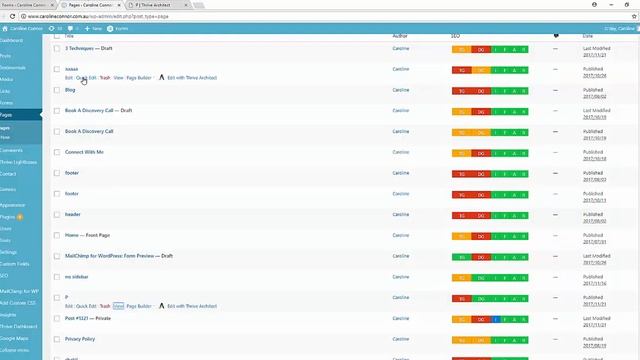The image size is (640, 360).
Task: Click Caroline Connor site name in admin bar
Action: (26, 29)
